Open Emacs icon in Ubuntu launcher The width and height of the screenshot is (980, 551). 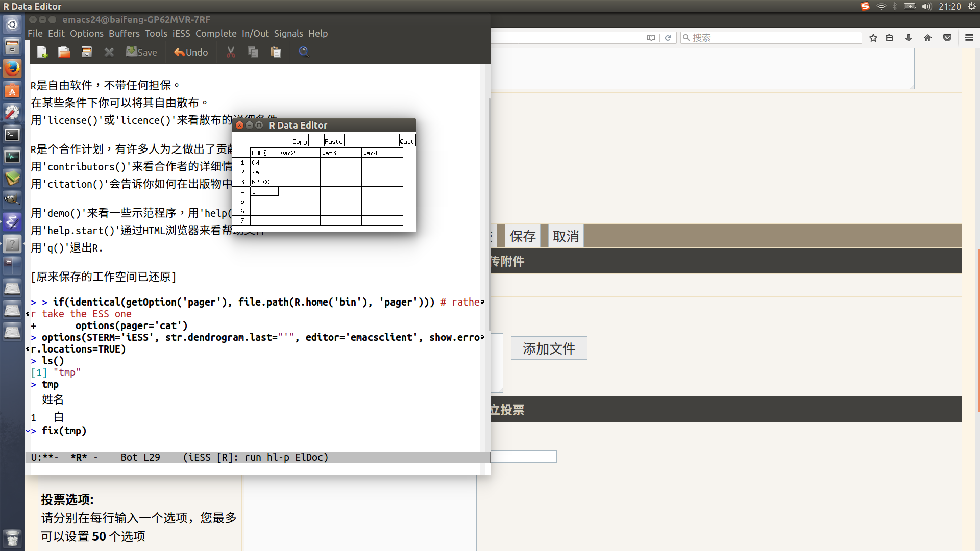[x=12, y=221]
